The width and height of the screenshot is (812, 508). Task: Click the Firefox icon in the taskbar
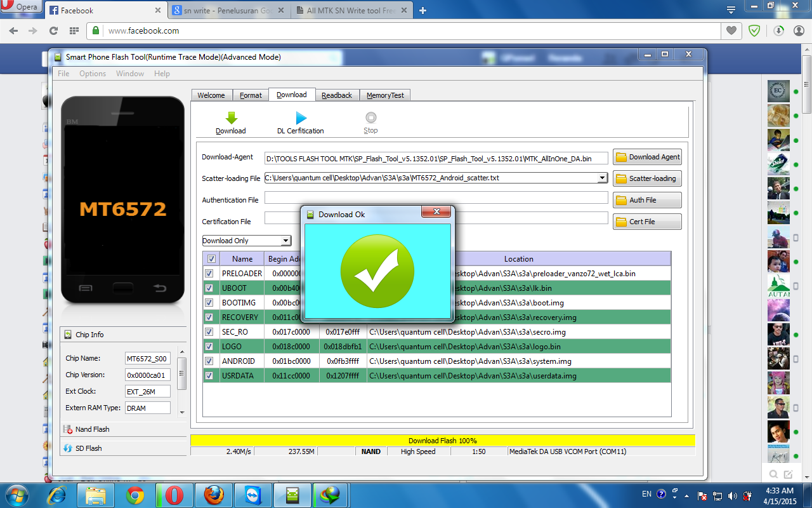pos(213,495)
